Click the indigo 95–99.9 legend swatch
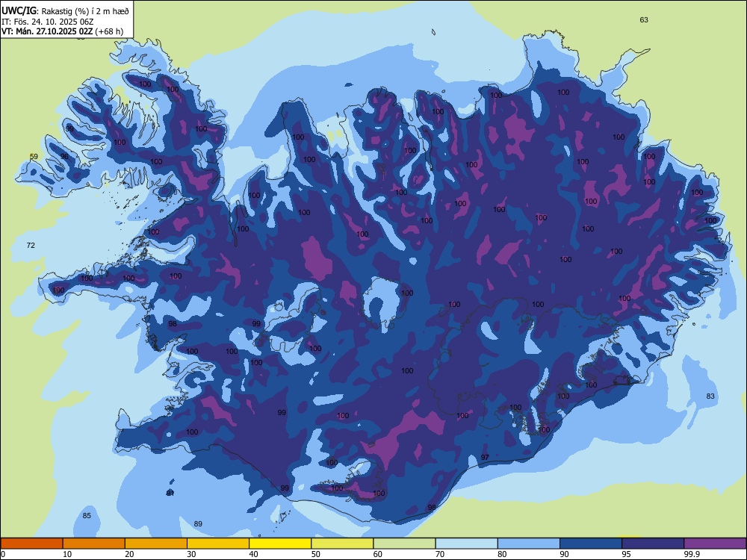 [653, 544]
